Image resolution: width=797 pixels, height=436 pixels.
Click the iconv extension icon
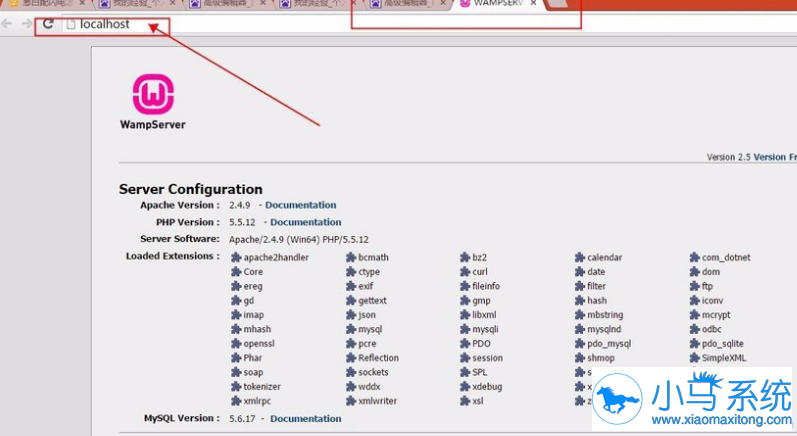pos(694,300)
